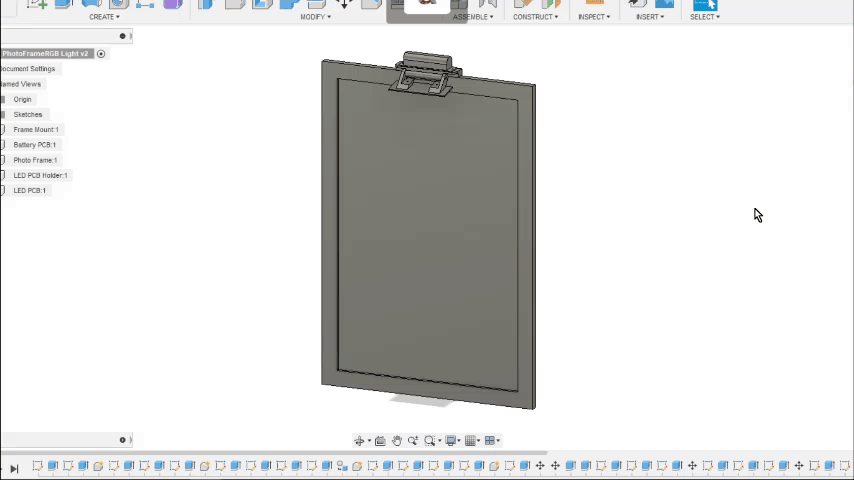The width and height of the screenshot is (854, 480).
Task: Click the clip mount atop the frame model
Action: (426, 73)
